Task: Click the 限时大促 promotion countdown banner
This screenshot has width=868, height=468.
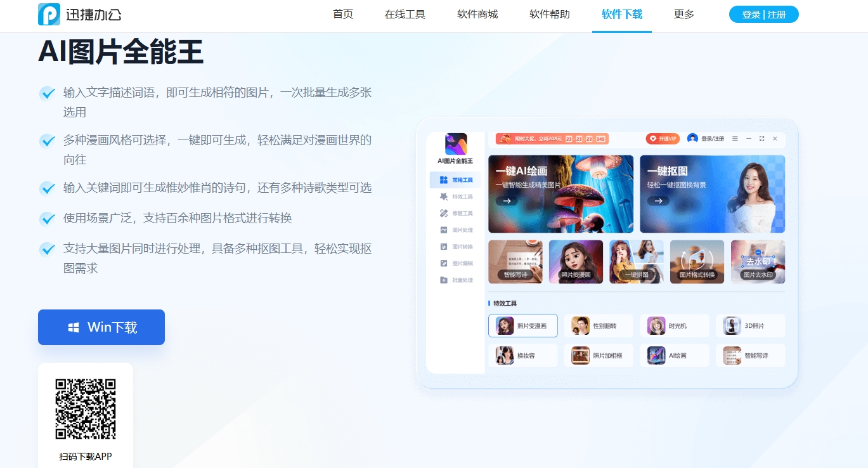Action: pyautogui.click(x=552, y=138)
